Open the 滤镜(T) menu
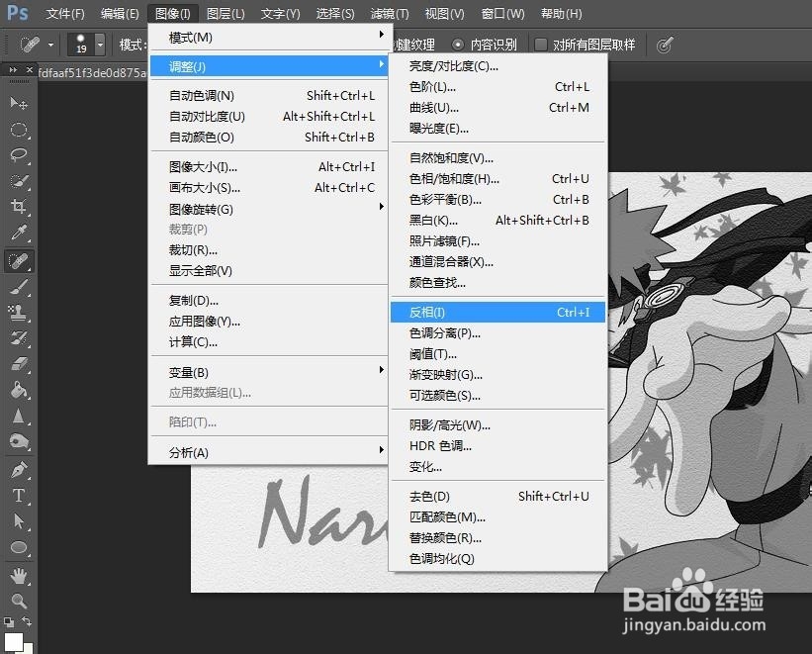The height and width of the screenshot is (654, 812). click(x=390, y=14)
